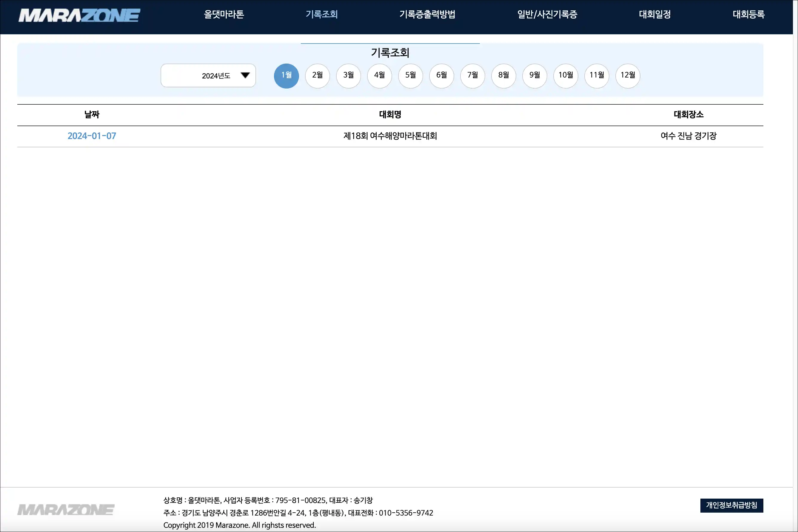The width and height of the screenshot is (798, 532).
Task: Switch to the 10월 month
Action: click(x=566, y=76)
